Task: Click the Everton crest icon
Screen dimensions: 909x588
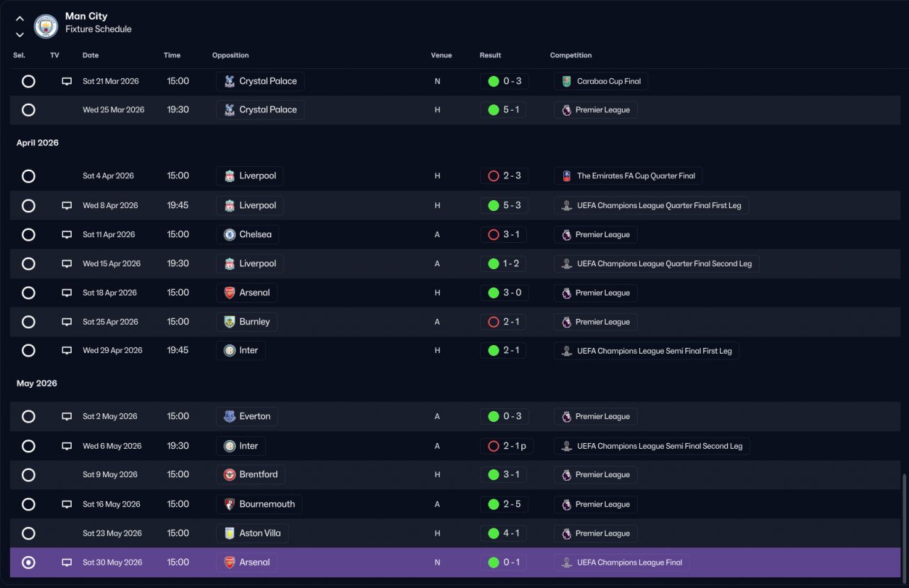Action: point(229,417)
